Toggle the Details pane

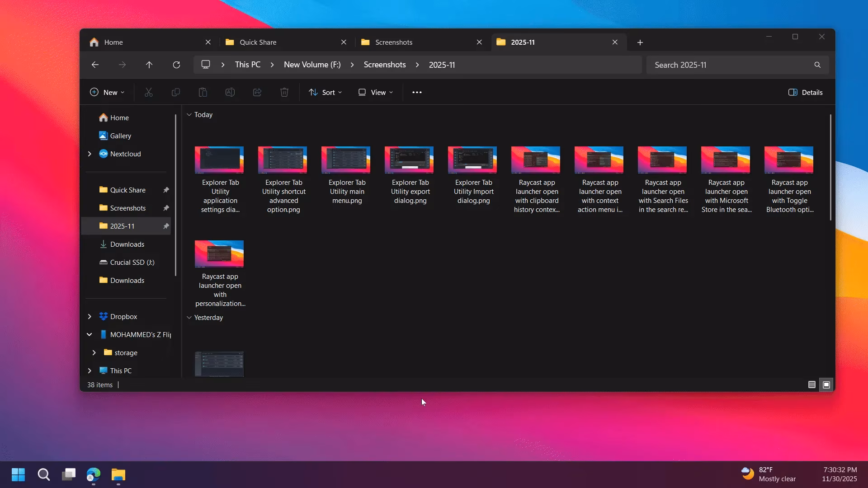point(806,92)
